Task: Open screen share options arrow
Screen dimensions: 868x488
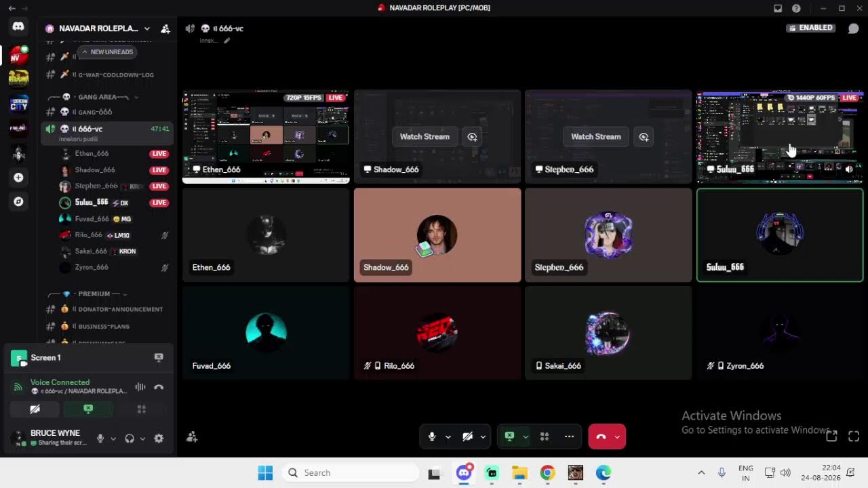Action: click(526, 437)
